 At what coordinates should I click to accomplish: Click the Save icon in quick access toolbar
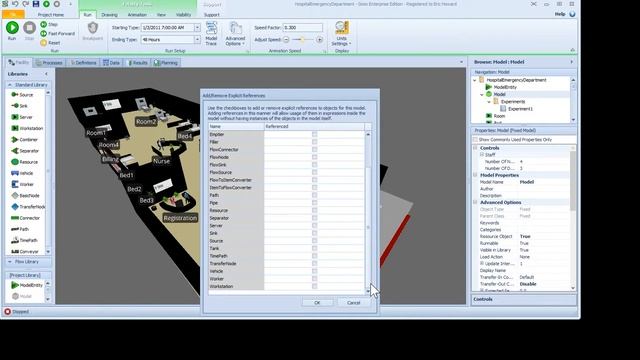(x=36, y=4)
